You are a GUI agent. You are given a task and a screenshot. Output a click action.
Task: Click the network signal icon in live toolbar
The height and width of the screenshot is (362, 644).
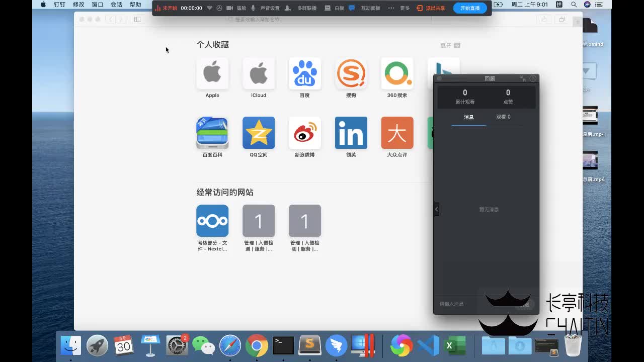pos(210,8)
